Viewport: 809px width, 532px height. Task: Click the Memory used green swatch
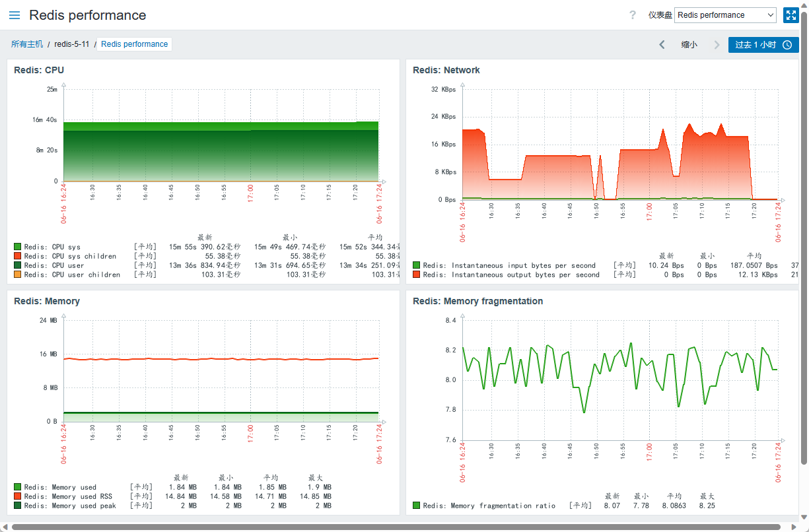pos(17,487)
